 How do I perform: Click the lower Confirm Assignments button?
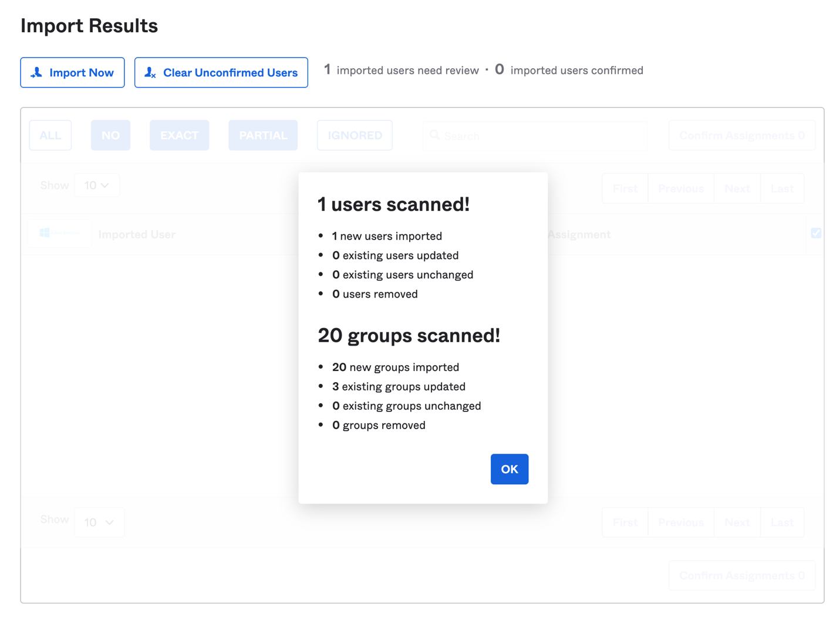click(741, 575)
